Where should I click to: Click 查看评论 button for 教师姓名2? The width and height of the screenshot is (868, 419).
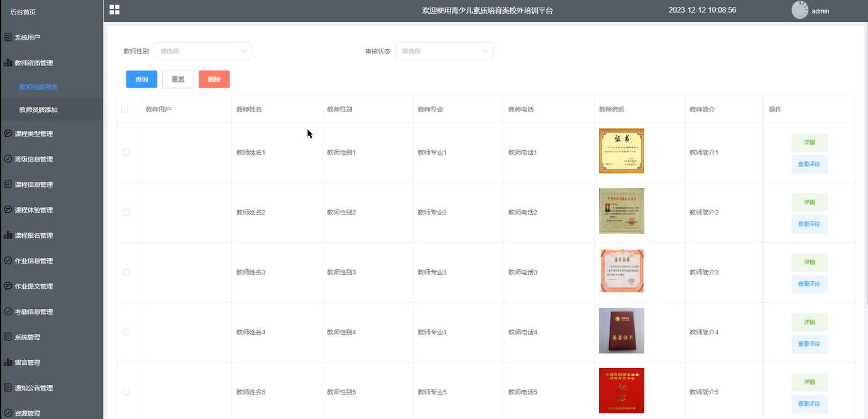click(x=810, y=224)
